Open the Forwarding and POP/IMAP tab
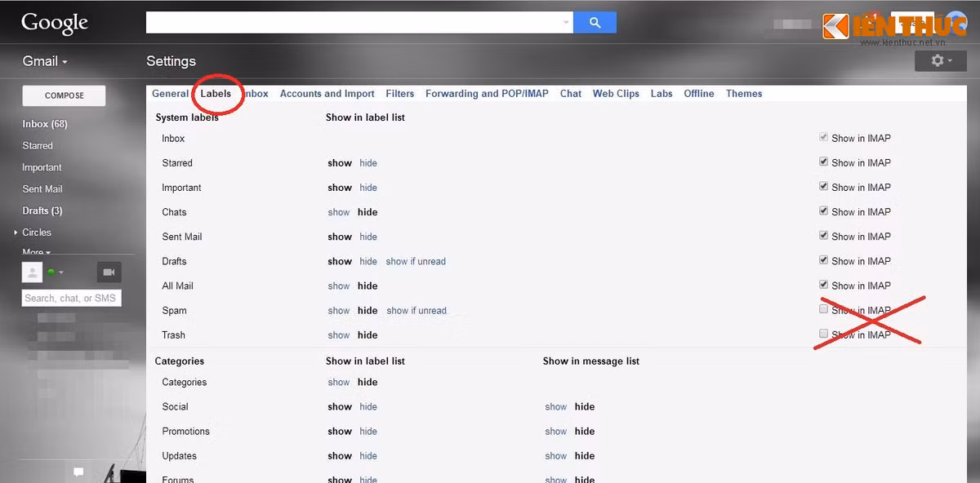This screenshot has width=980, height=483. 487,94
